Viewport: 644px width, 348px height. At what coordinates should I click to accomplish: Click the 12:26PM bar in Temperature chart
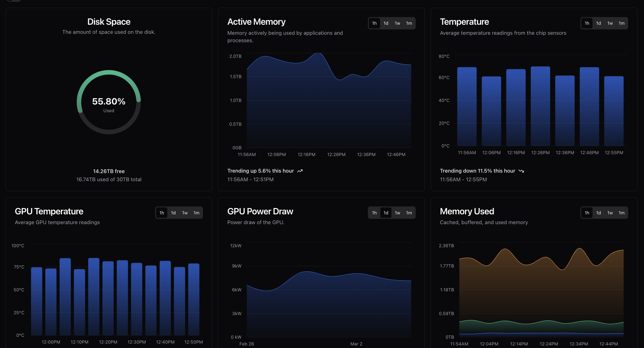[540, 106]
